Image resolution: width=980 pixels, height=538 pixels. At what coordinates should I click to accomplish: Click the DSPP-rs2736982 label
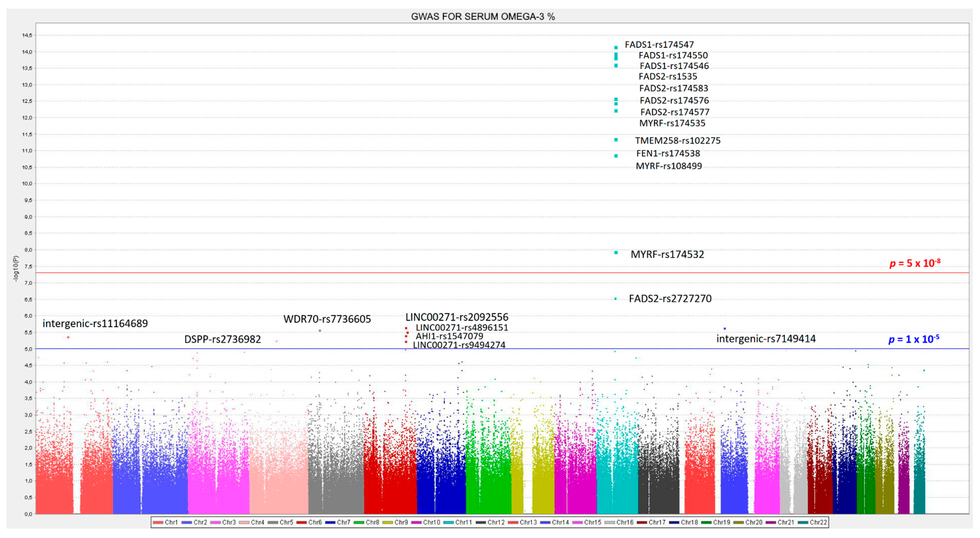point(223,339)
